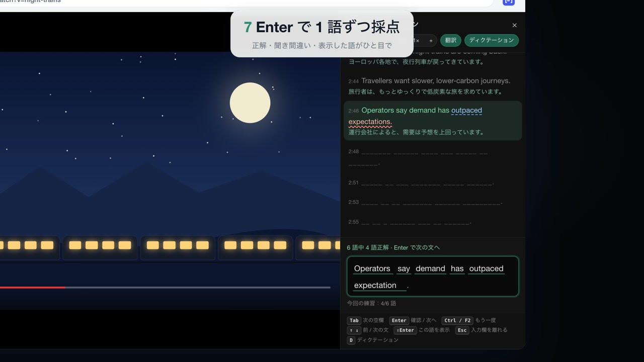Image resolution: width=644 pixels, height=362 pixels.
Task: Click the moon in the video frame
Action: pyautogui.click(x=250, y=103)
